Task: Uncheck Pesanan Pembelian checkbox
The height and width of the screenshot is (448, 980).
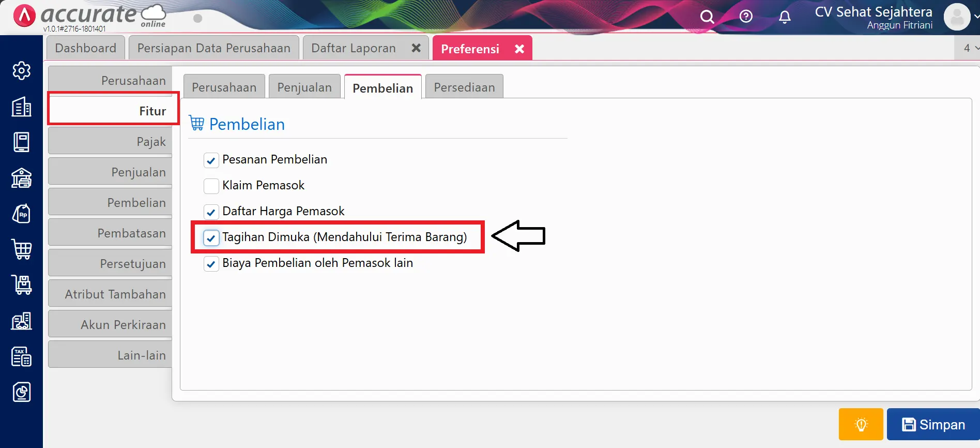Action: (x=211, y=160)
